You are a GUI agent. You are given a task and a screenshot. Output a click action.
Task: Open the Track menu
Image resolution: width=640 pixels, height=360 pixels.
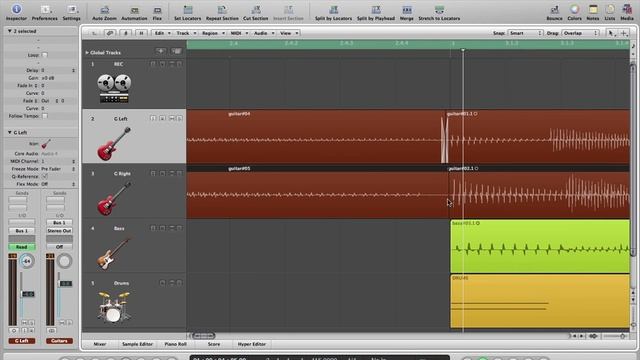click(186, 33)
